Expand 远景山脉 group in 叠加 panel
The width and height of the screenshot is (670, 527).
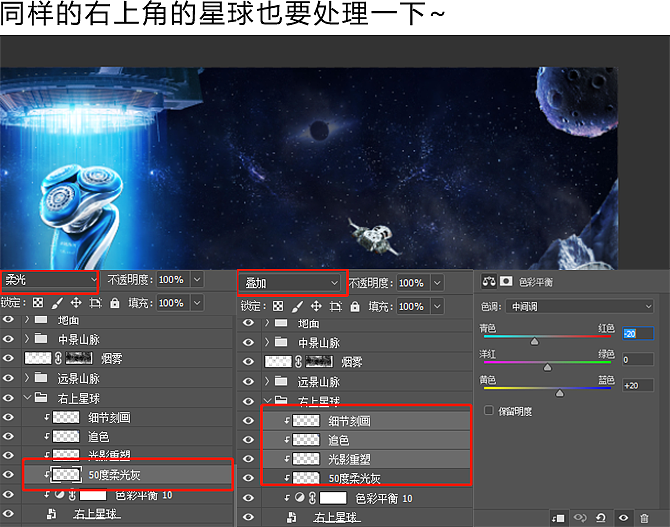click(267, 381)
